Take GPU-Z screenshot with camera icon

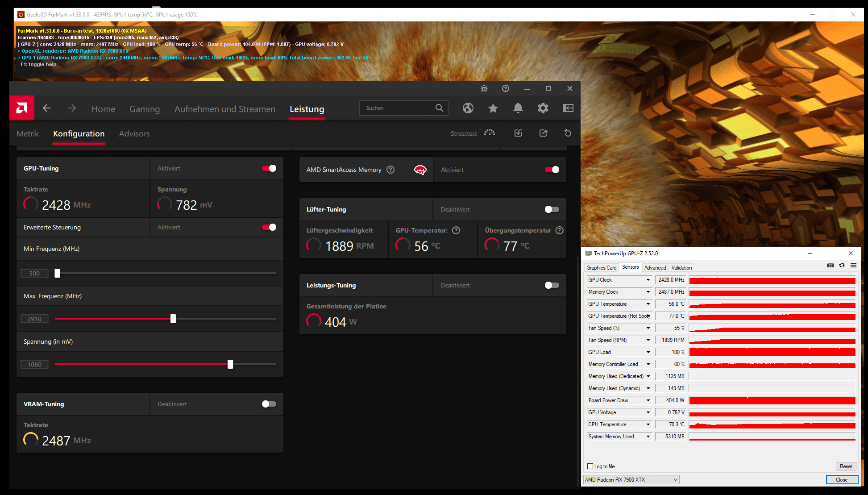coord(830,265)
